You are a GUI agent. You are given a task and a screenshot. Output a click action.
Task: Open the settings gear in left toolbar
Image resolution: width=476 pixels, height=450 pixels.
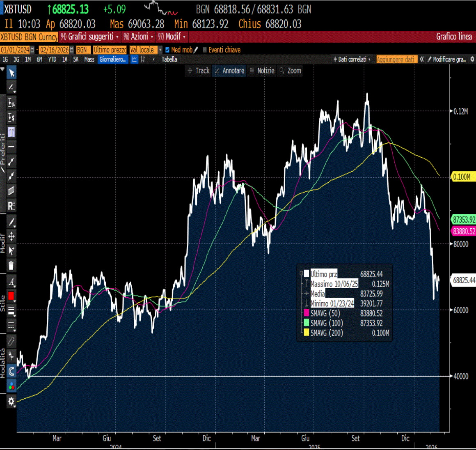pos(11,402)
